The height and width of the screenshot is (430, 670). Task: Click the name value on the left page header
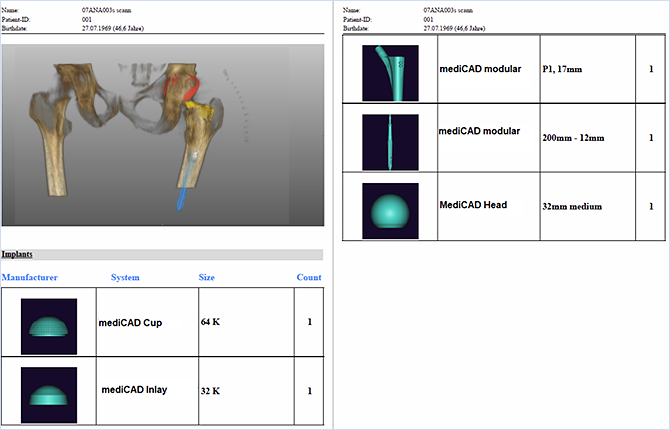tap(106, 10)
